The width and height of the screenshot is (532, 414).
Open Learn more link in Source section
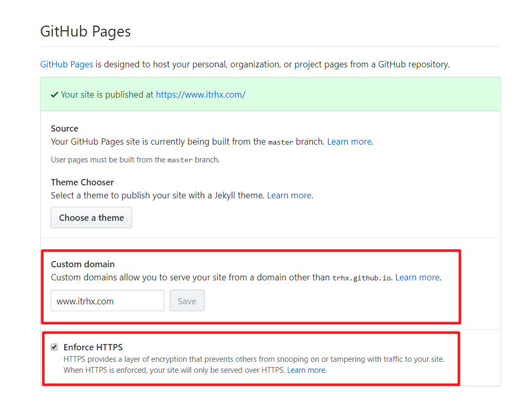349,141
